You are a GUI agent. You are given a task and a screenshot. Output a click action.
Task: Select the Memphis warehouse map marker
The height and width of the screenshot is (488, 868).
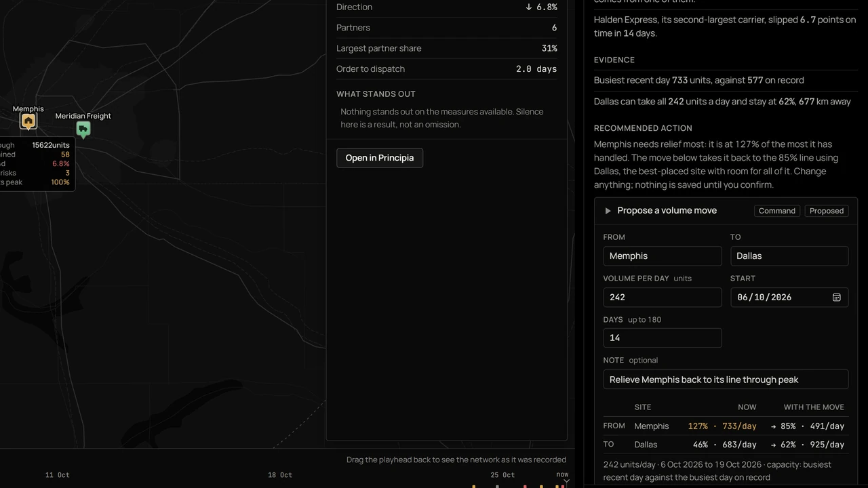[28, 121]
